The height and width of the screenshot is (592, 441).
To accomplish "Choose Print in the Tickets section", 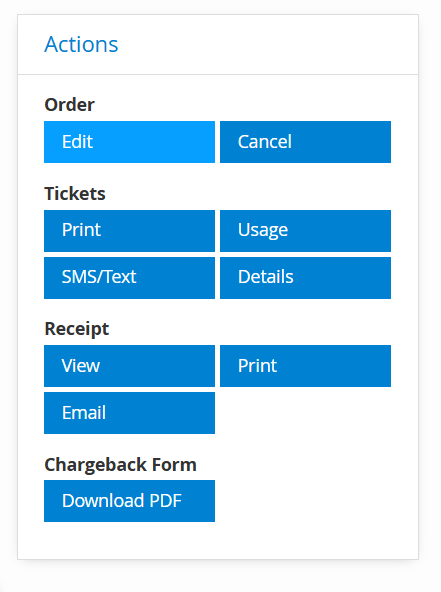I will click(130, 231).
